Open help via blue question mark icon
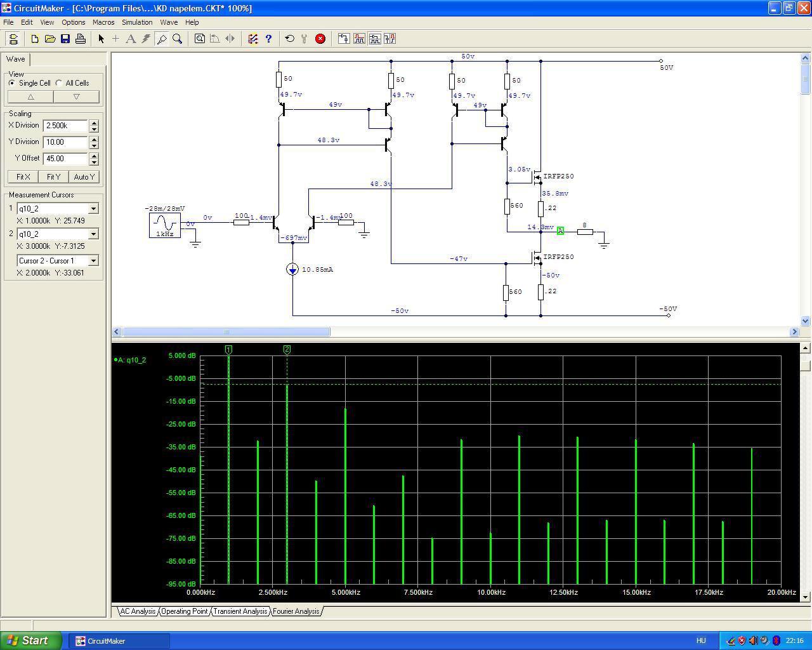 (x=268, y=39)
